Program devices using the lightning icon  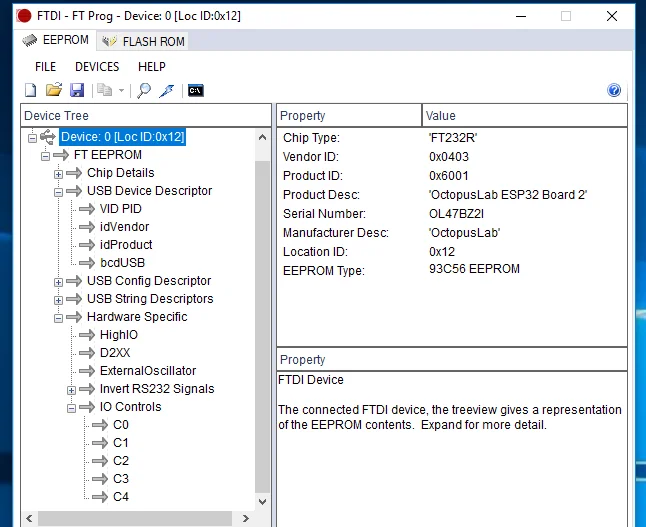point(167,90)
